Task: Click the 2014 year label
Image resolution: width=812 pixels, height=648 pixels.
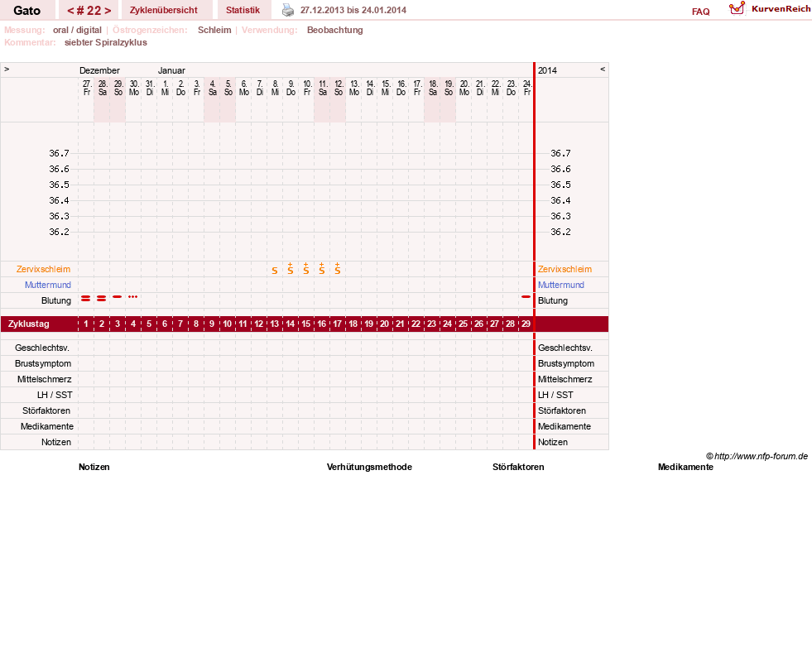Action: [x=547, y=70]
